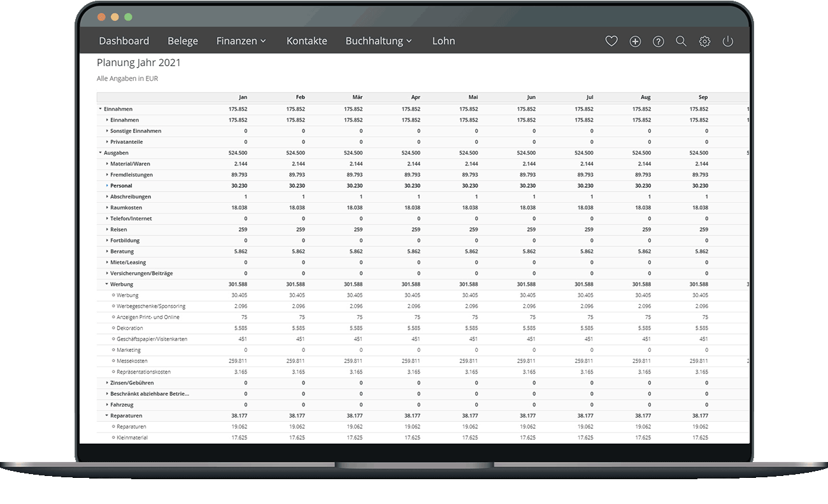This screenshot has width=828, height=504.
Task: Click the power logout icon
Action: [727, 41]
